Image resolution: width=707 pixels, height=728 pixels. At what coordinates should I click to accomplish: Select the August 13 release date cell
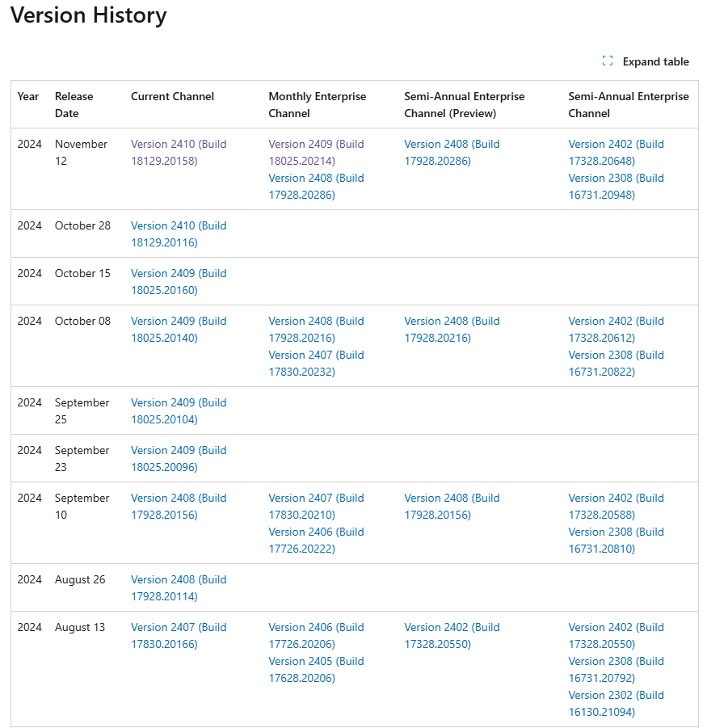click(x=80, y=627)
